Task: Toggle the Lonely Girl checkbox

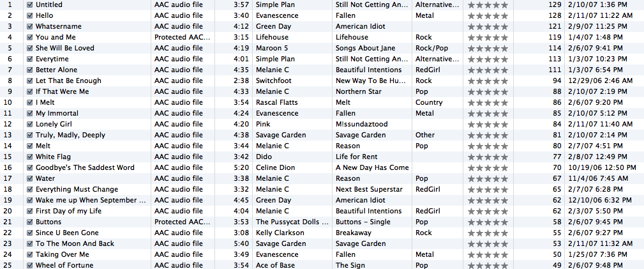Action: click(29, 124)
